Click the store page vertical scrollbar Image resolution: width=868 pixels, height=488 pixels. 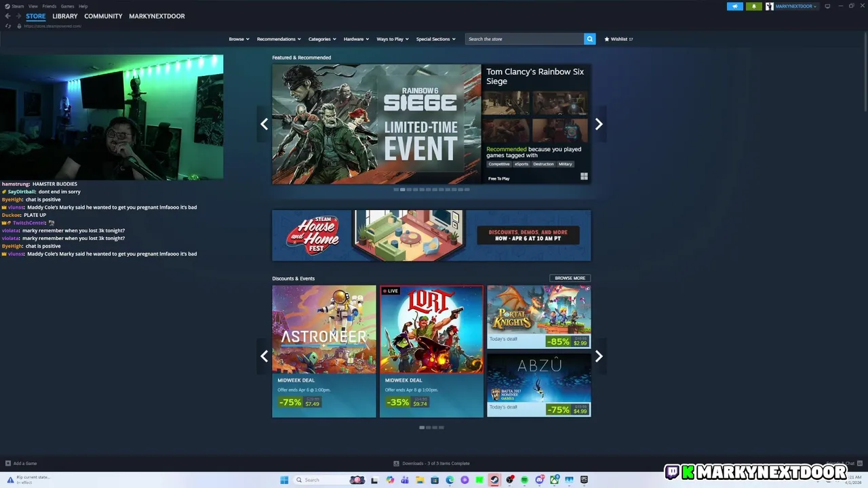865,71
